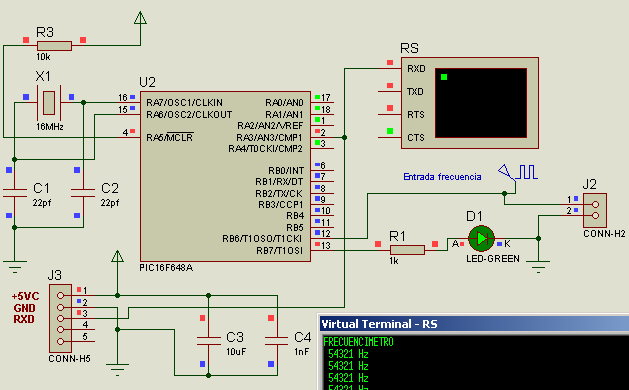Click the RB6/T1OSO/T1CKI pin label
This screenshot has height=390, width=629.
(x=262, y=239)
